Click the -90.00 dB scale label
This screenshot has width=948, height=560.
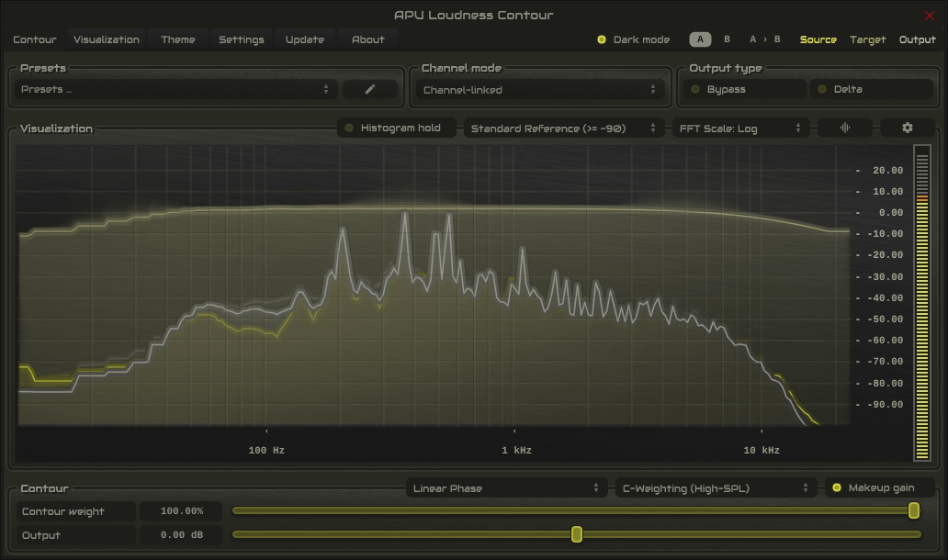[886, 405]
